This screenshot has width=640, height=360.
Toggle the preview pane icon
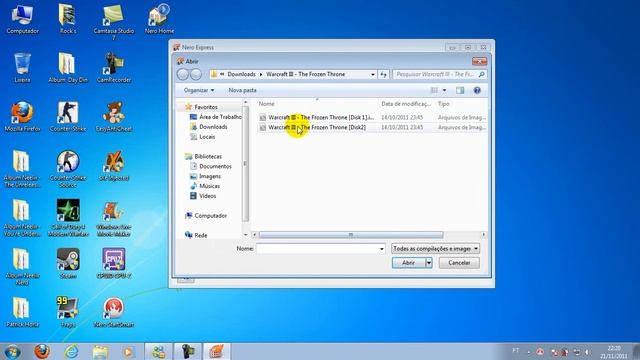coord(460,90)
